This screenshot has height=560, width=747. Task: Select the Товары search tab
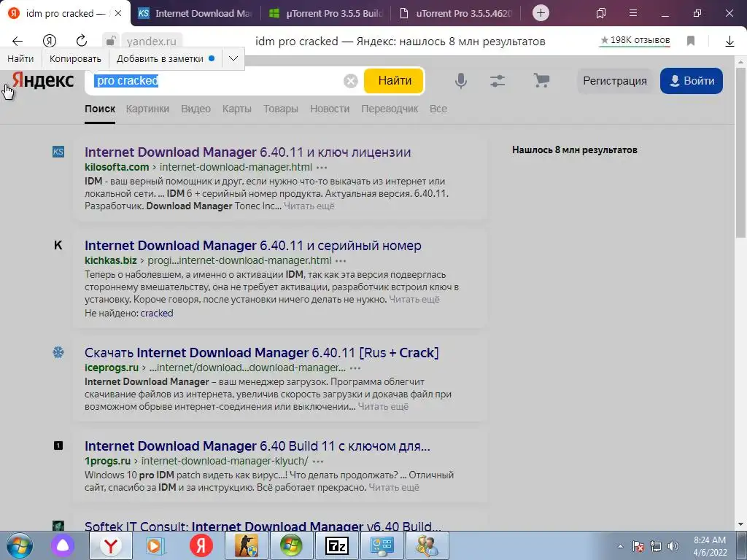click(x=281, y=109)
